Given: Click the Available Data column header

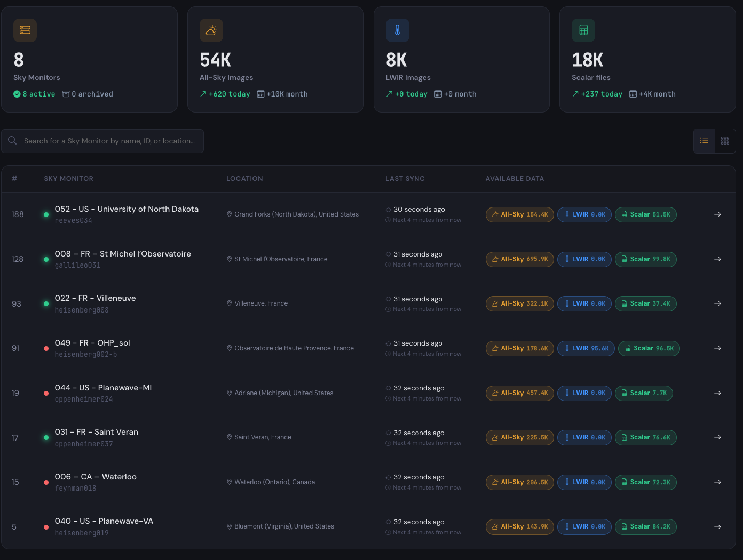Looking at the screenshot, I should point(515,179).
